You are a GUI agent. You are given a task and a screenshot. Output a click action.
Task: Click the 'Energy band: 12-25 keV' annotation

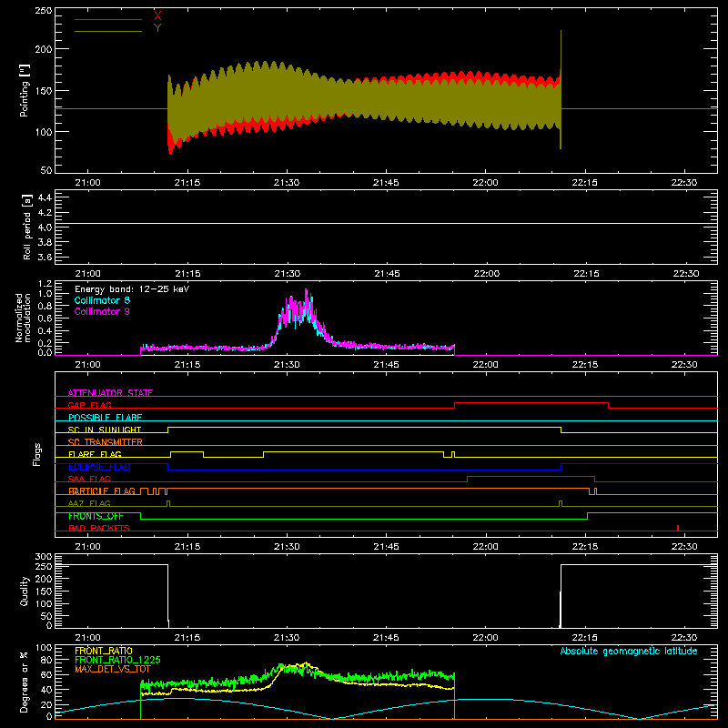point(132,289)
